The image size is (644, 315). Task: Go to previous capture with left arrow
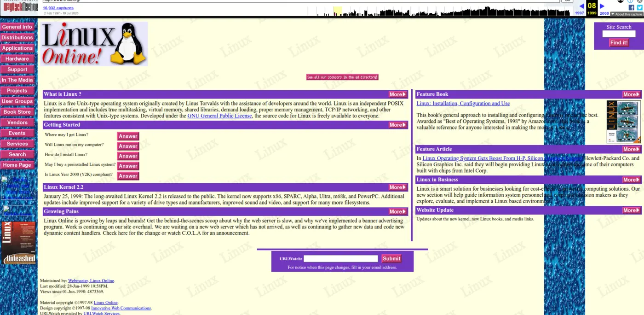pos(581,6)
